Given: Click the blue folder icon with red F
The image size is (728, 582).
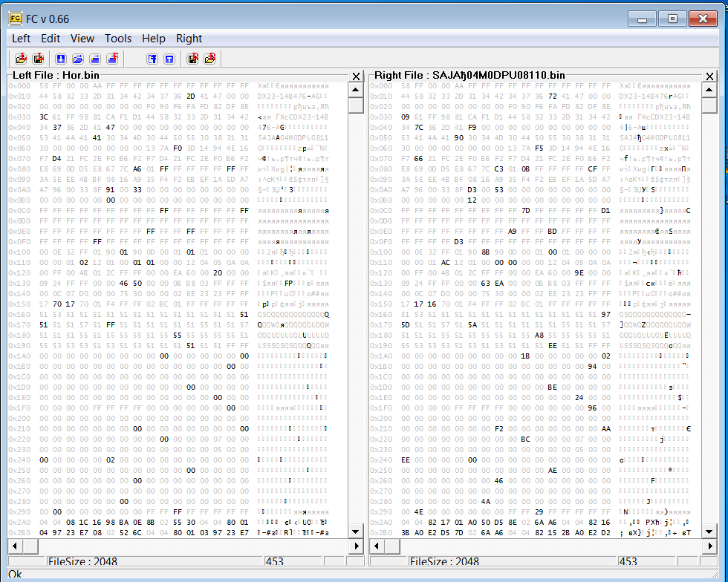Looking at the screenshot, I should pyautogui.click(x=112, y=59).
